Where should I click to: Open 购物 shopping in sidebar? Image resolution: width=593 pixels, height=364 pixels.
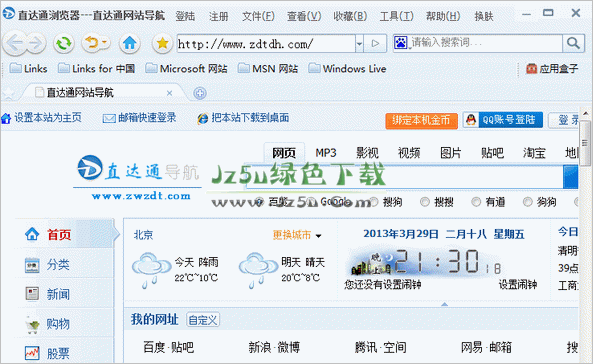58,324
